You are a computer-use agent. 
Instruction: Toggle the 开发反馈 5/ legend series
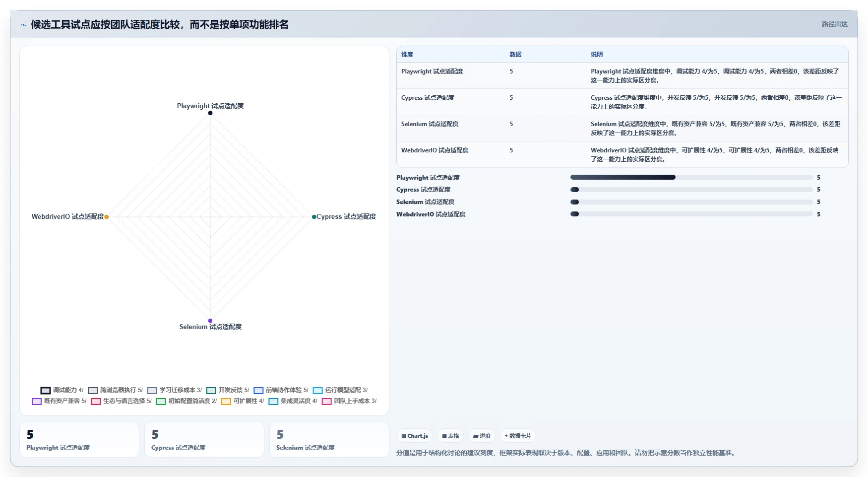228,390
